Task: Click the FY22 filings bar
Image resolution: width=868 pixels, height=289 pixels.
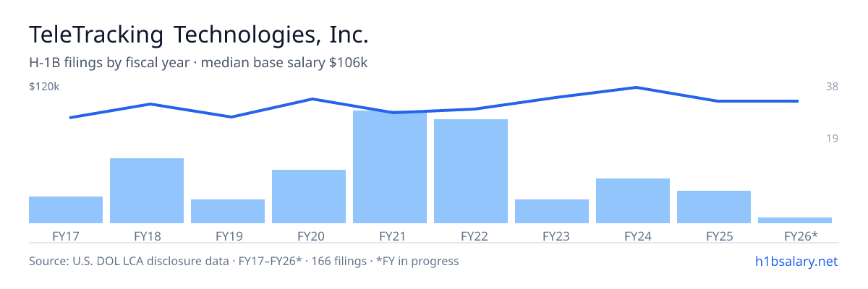Action: point(471,171)
